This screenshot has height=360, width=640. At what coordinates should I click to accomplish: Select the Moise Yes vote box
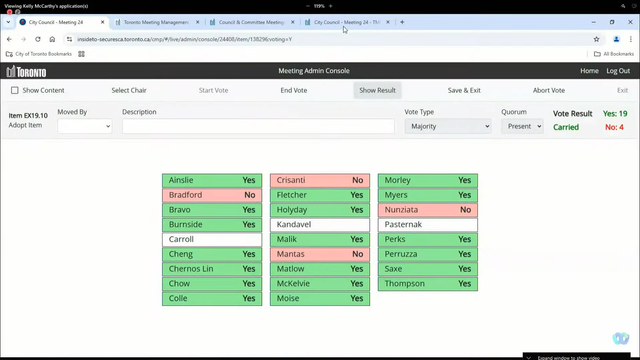tap(320, 298)
